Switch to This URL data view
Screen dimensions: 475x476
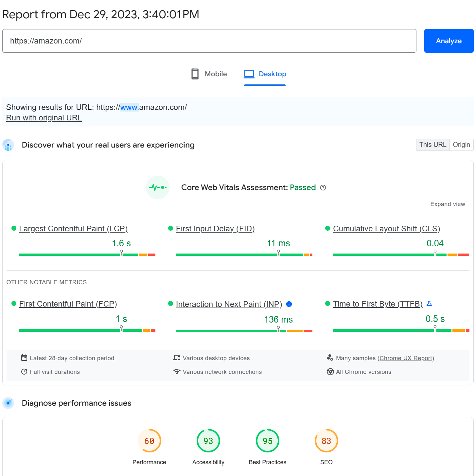(432, 145)
